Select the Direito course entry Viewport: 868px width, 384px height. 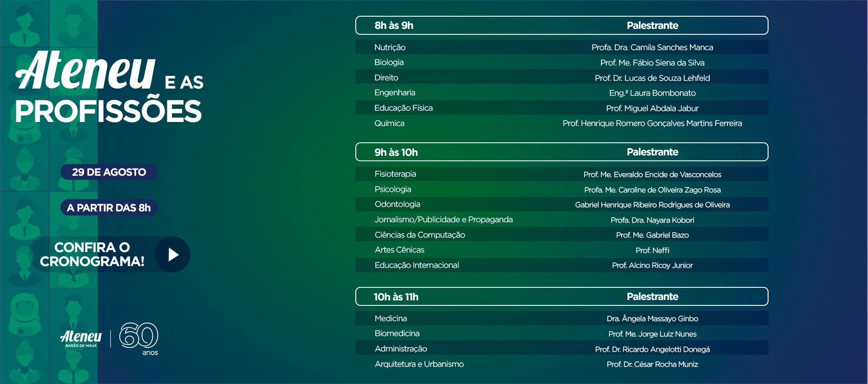click(386, 78)
